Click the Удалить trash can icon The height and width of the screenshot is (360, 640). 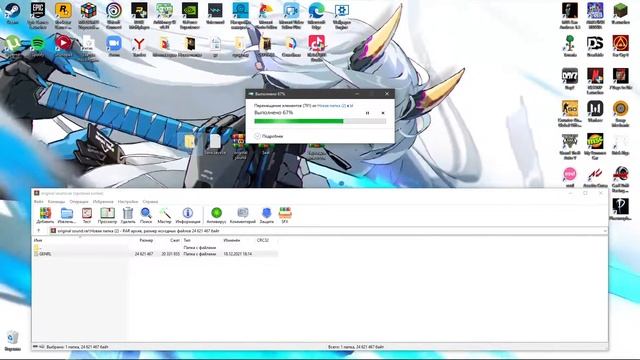click(128, 215)
